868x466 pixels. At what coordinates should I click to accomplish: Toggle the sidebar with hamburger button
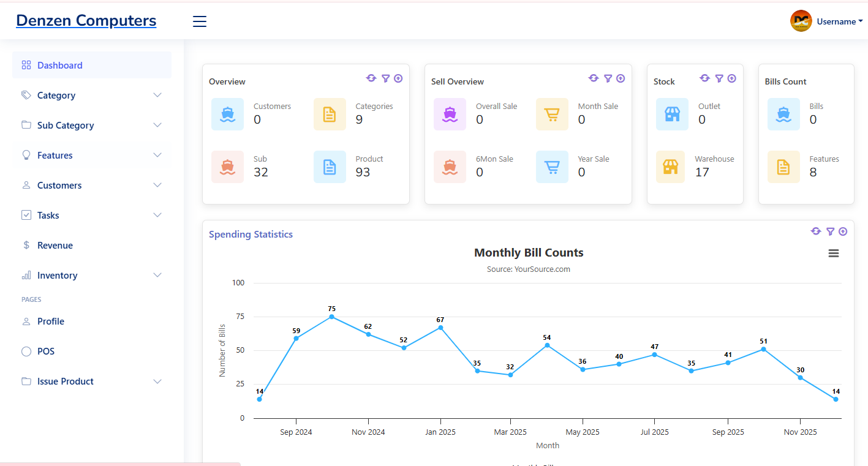click(x=200, y=21)
